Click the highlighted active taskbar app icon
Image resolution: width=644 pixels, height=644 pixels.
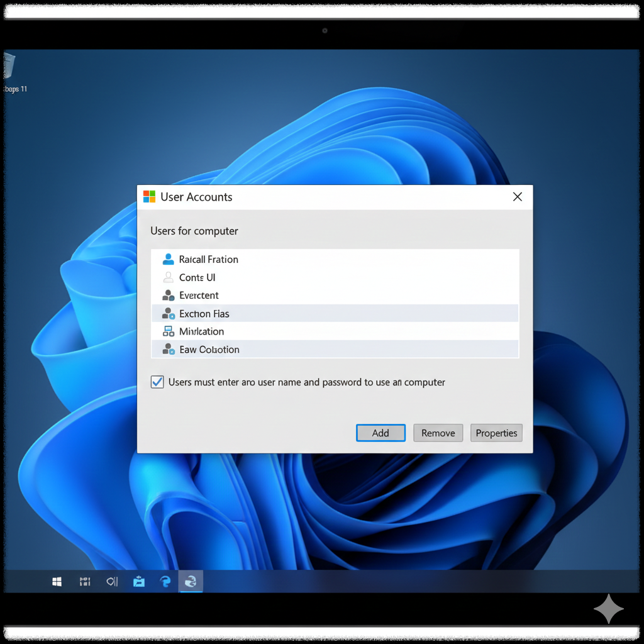191,582
